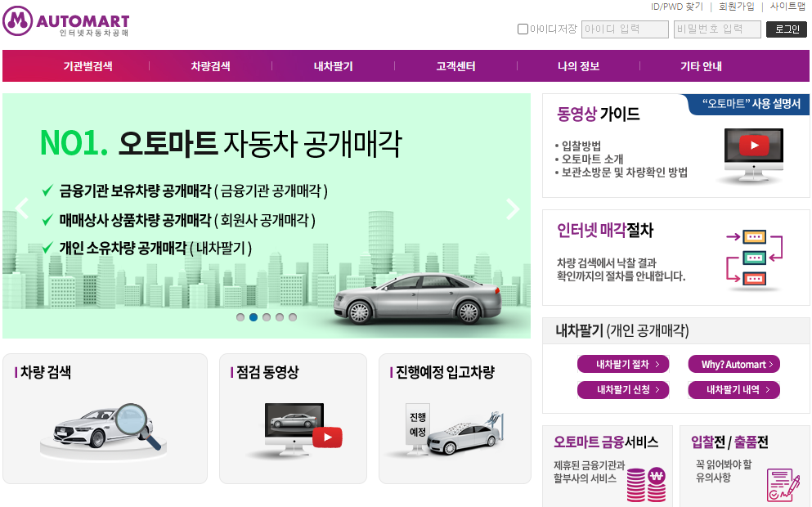The image size is (812, 507).
Task: Toggle the 아이디저장 checkbox
Action: pyautogui.click(x=523, y=29)
